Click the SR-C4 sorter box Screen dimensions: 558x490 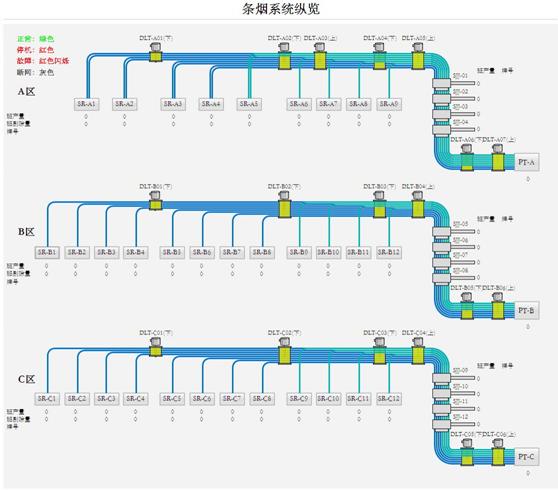[x=136, y=399]
